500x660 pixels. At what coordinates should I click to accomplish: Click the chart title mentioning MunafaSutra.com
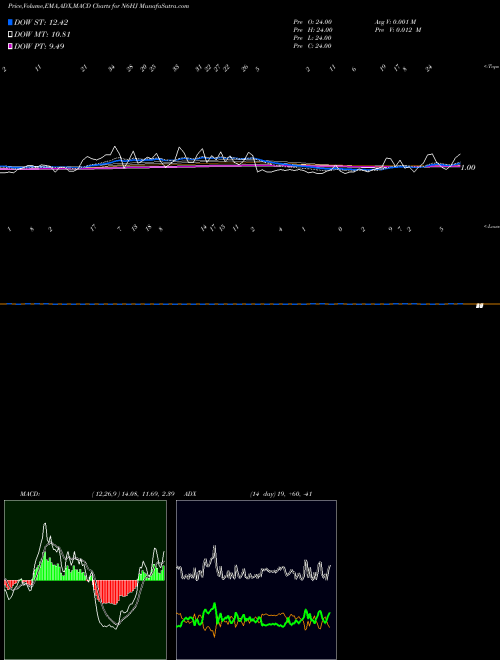click(98, 6)
